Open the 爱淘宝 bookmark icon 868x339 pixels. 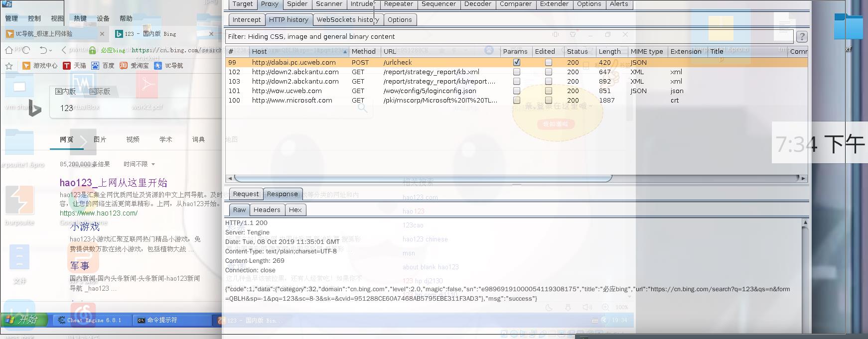[x=123, y=66]
